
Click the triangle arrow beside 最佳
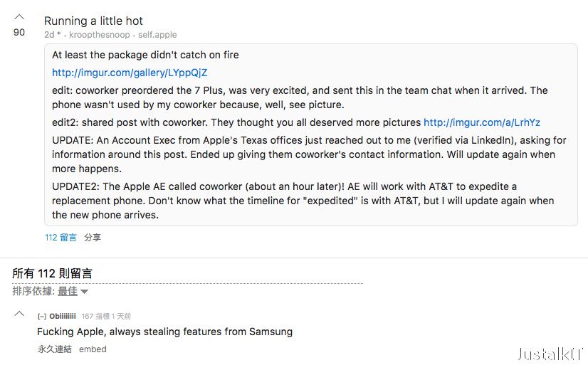tap(85, 292)
